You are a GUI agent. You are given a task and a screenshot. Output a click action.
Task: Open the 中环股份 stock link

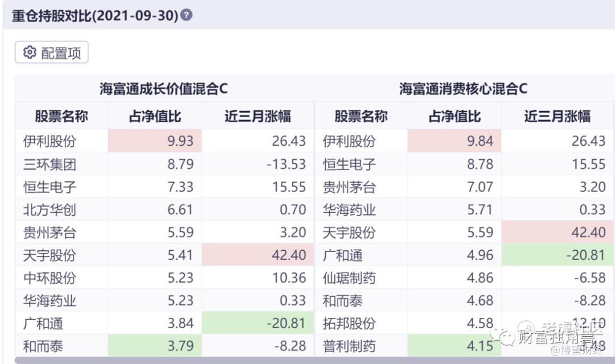point(50,278)
